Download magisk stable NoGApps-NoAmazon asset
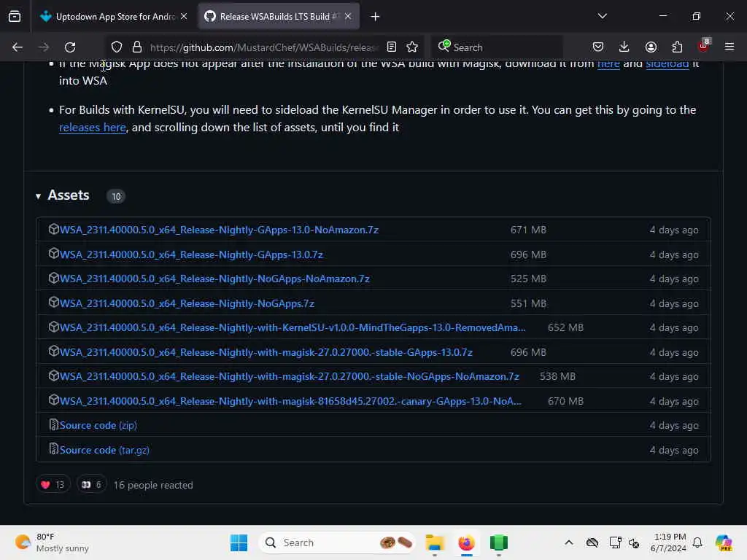Image resolution: width=747 pixels, height=560 pixels. [289, 377]
